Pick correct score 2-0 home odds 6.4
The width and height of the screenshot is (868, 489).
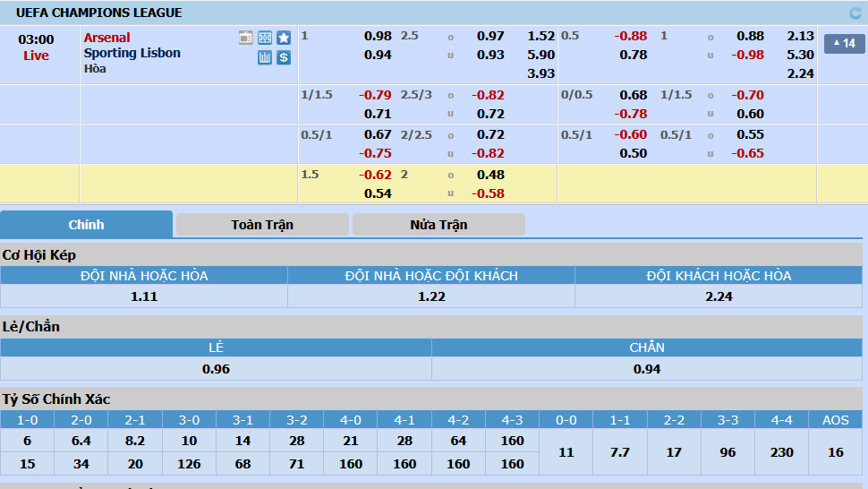[81, 441]
